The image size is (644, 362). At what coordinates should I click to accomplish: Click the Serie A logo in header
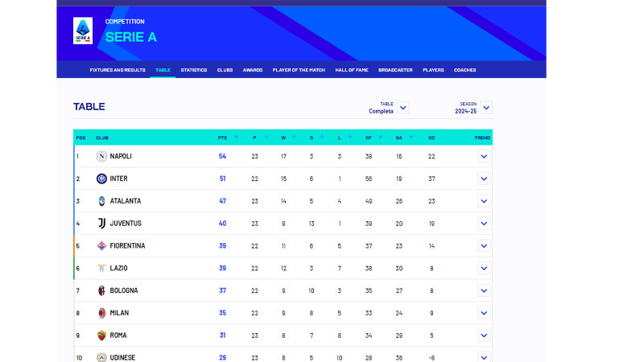click(x=83, y=31)
